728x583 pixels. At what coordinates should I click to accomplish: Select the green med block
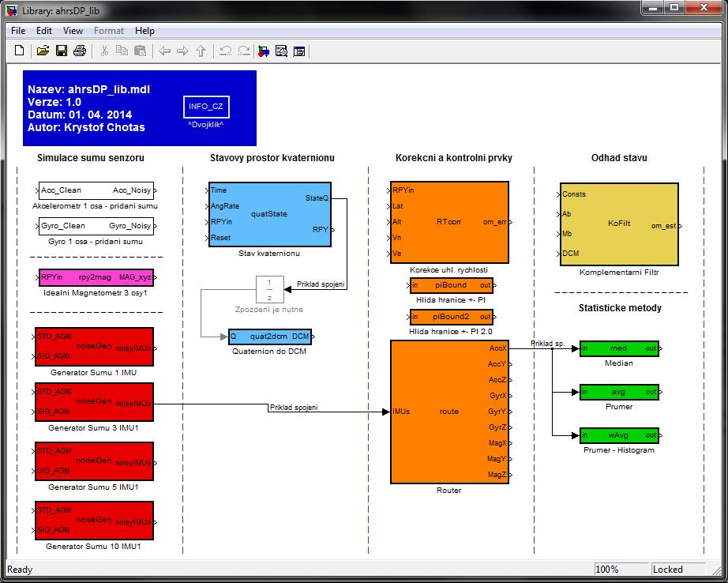click(x=619, y=348)
